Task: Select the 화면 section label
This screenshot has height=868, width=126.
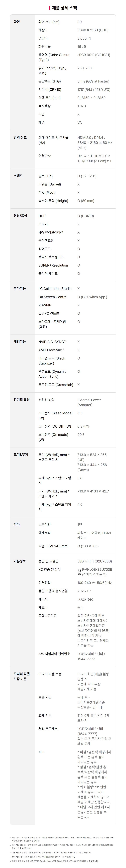Action: (x=17, y=22)
